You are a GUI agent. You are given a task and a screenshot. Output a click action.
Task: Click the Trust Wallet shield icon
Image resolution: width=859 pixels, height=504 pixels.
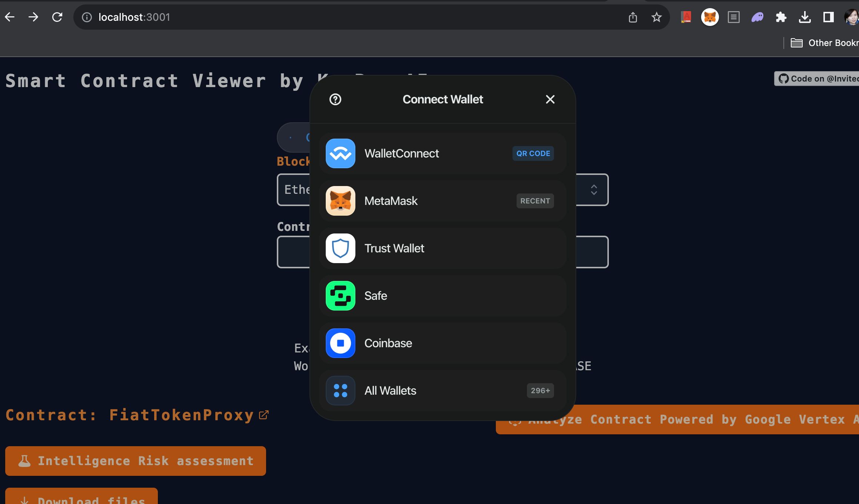[340, 248]
